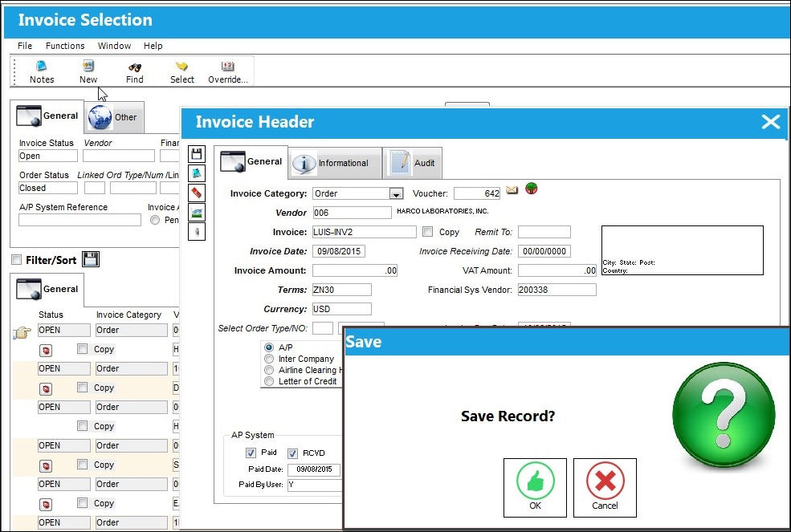Click the landscape picture icon in Invoice Header sidebar
The width and height of the screenshot is (791, 532).
pyautogui.click(x=197, y=213)
